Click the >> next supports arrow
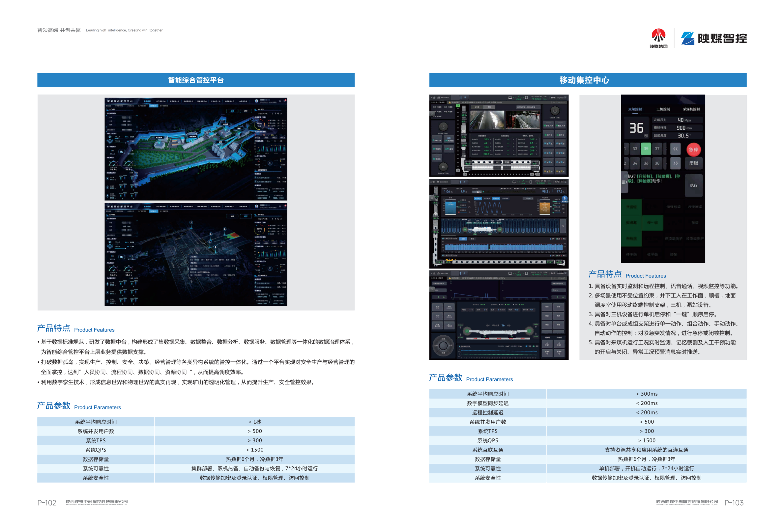The width and height of the screenshot is (784, 532). 675,163
